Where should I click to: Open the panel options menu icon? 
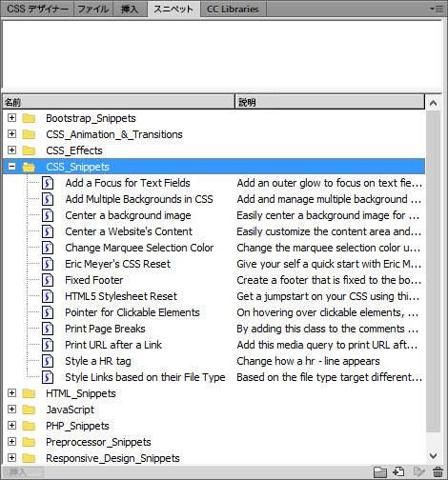pyautogui.click(x=437, y=9)
